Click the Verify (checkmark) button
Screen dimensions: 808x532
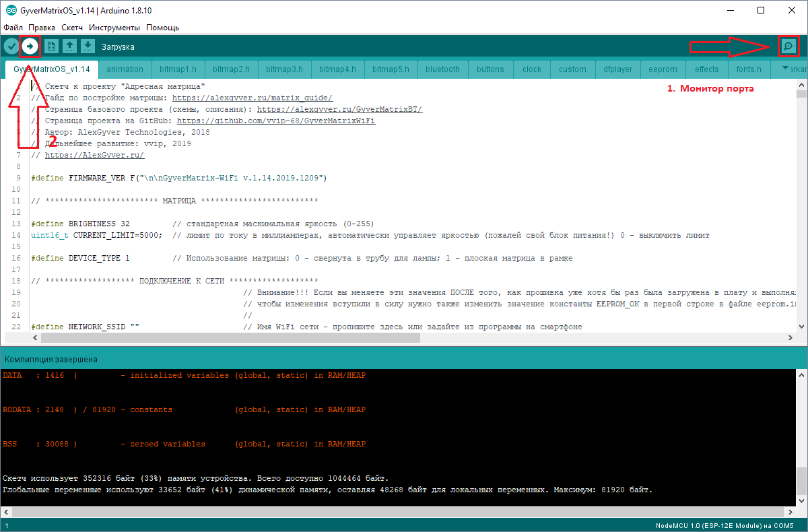[x=11, y=46]
